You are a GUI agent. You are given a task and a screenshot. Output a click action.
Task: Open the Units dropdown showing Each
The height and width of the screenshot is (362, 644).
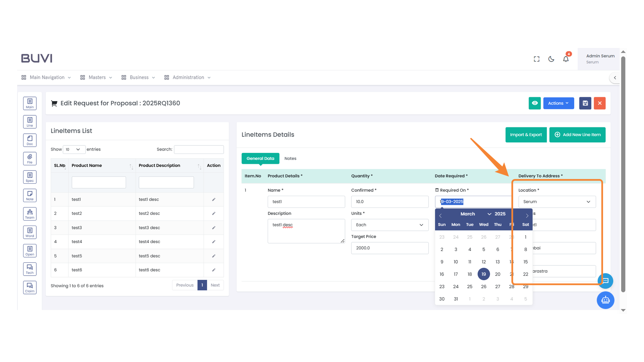389,225
